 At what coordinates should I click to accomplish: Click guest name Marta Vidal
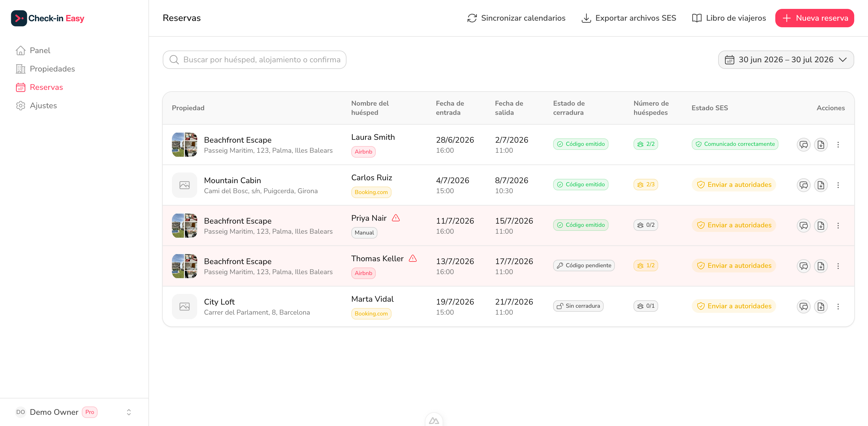372,299
